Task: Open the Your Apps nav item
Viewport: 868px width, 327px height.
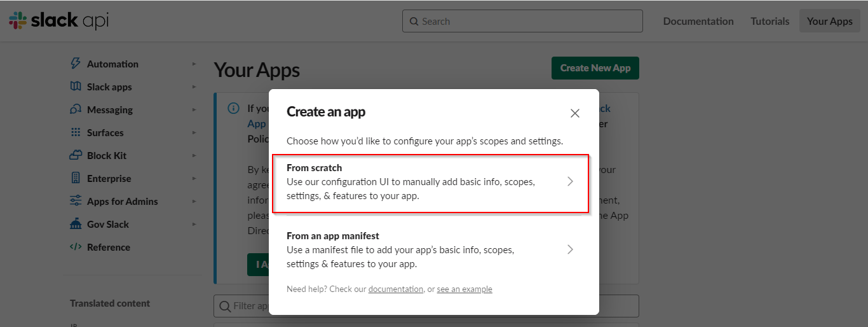Action: tap(830, 21)
